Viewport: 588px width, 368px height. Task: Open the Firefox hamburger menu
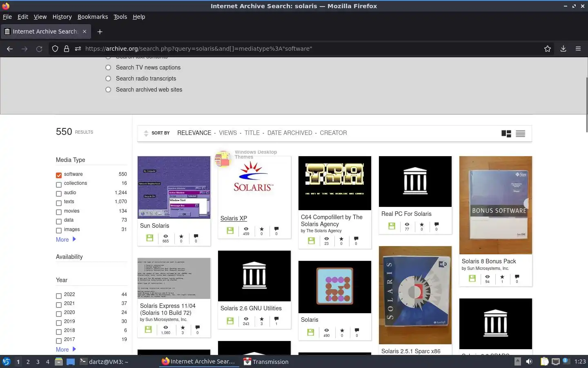578,49
